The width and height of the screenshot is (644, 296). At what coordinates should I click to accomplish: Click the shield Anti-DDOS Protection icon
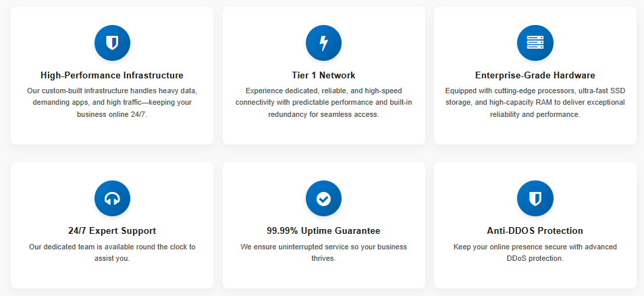[x=535, y=199]
